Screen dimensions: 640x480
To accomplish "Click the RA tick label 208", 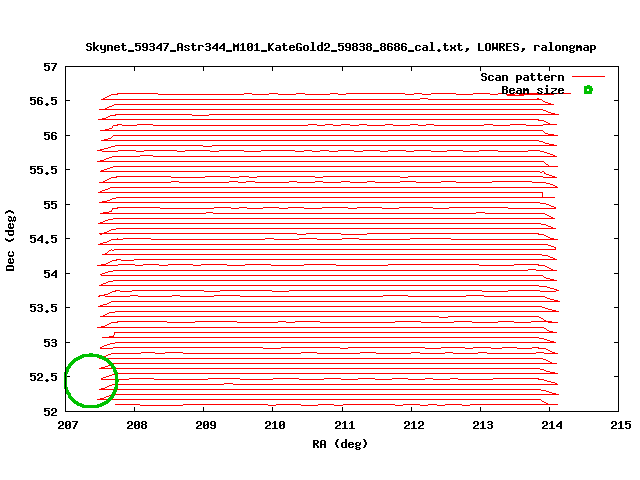I will pos(137,425).
